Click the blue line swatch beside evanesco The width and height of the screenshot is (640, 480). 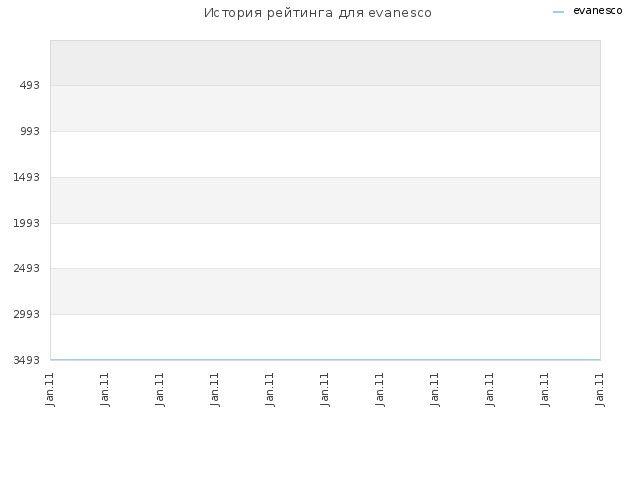[x=558, y=12]
